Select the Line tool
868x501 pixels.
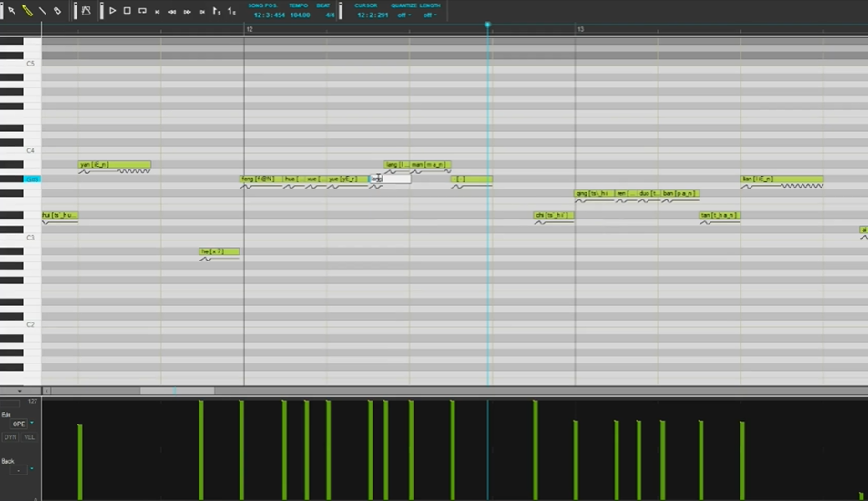pos(43,11)
